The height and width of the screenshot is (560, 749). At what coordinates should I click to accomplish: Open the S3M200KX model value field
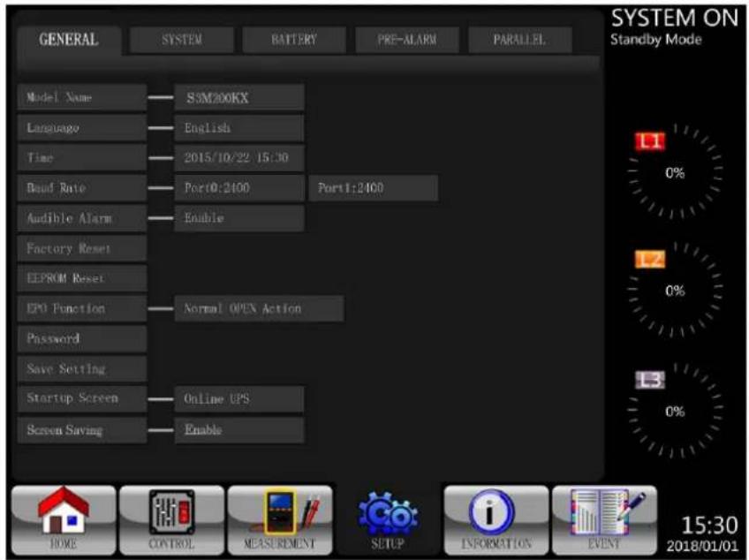coord(239,97)
